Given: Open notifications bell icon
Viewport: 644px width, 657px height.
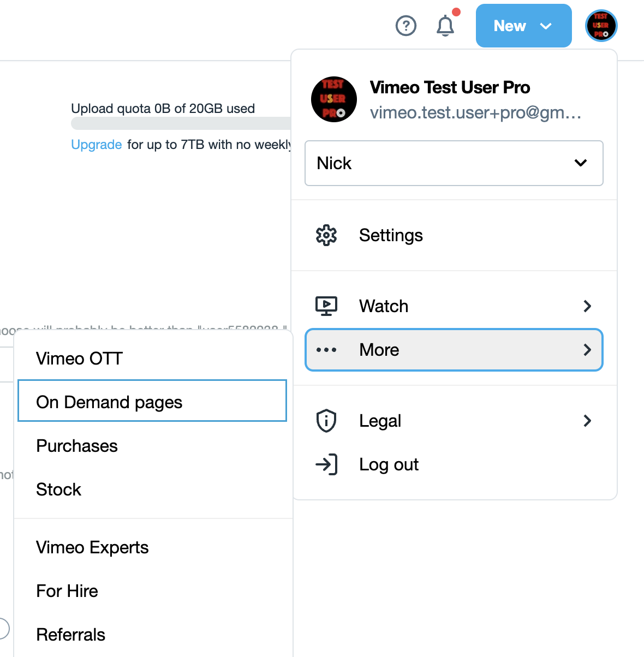Looking at the screenshot, I should point(445,26).
